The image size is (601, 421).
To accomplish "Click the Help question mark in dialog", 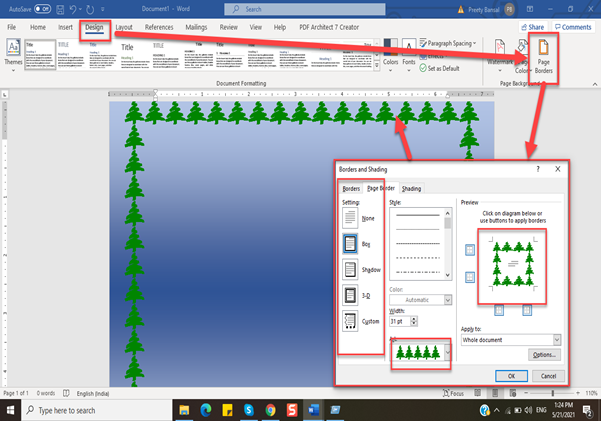I will tap(538, 169).
